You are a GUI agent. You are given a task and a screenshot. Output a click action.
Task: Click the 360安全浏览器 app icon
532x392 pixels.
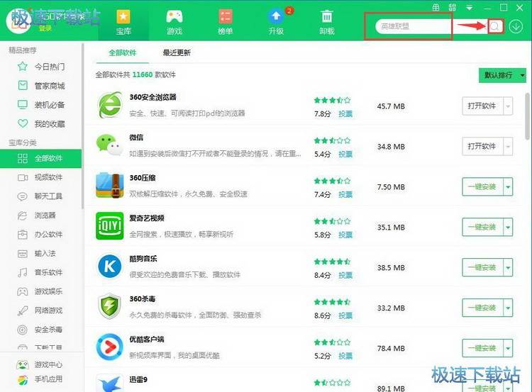(x=109, y=105)
